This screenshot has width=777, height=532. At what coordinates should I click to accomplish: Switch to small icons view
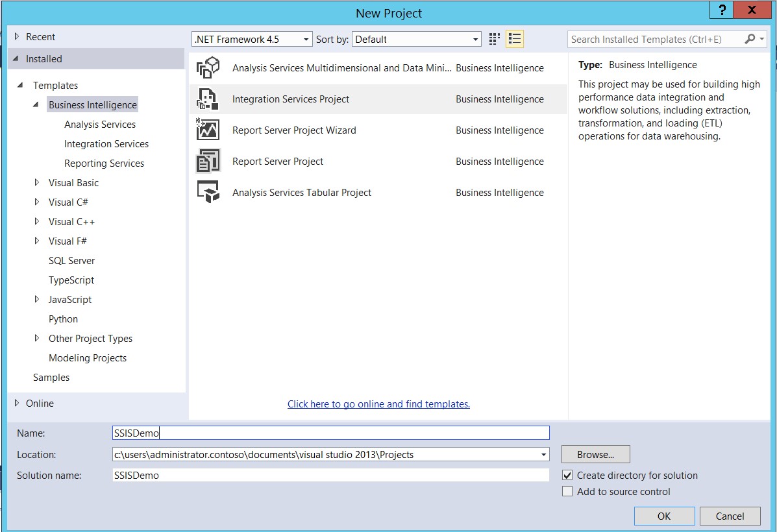[495, 39]
